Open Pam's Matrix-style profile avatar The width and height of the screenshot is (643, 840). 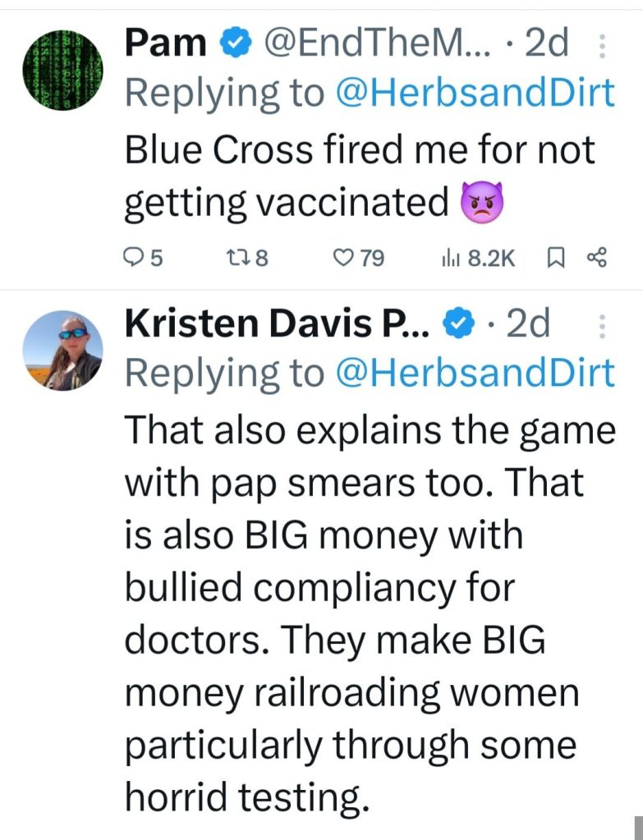[62, 69]
